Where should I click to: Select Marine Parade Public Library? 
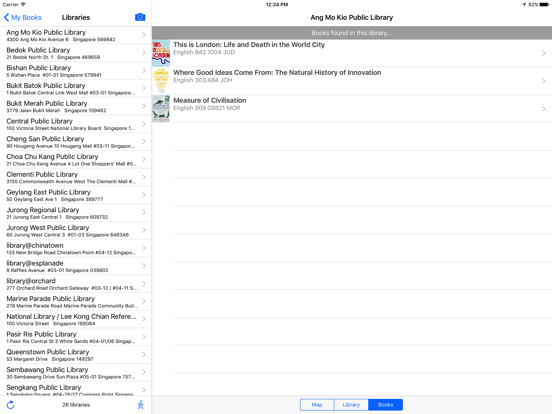click(x=76, y=301)
